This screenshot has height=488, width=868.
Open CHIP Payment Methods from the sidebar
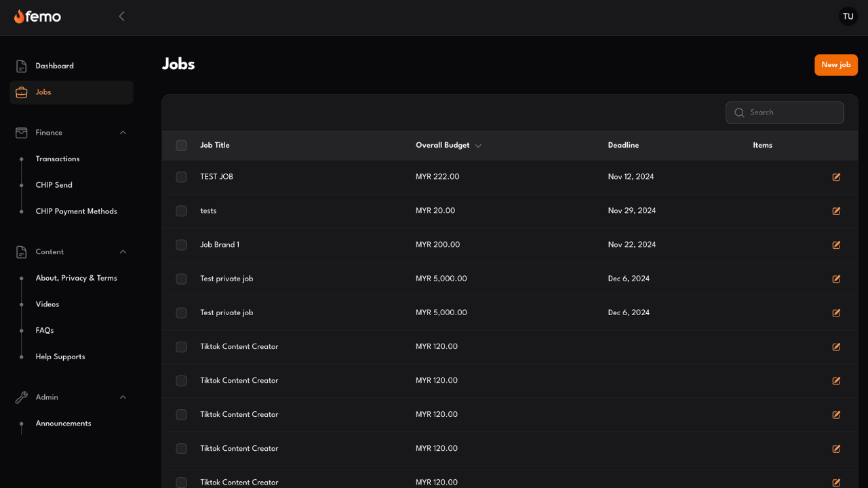76,211
